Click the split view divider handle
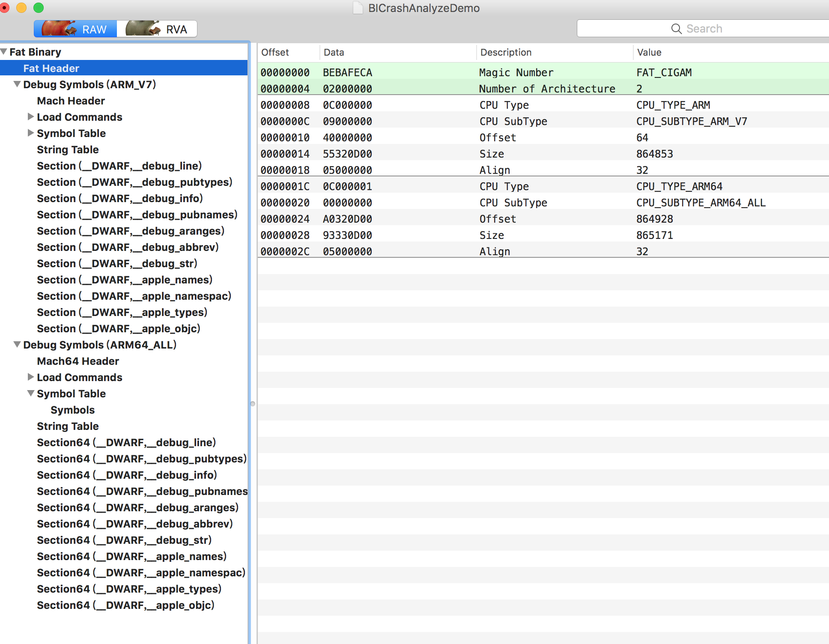 253,404
